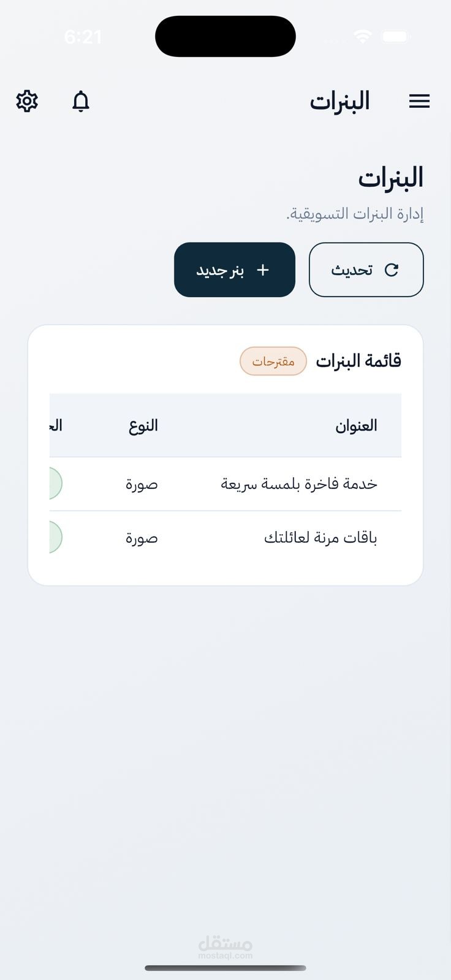The image size is (451, 980).
Task: Select the مقترحات suggestions badge
Action: pyautogui.click(x=273, y=361)
